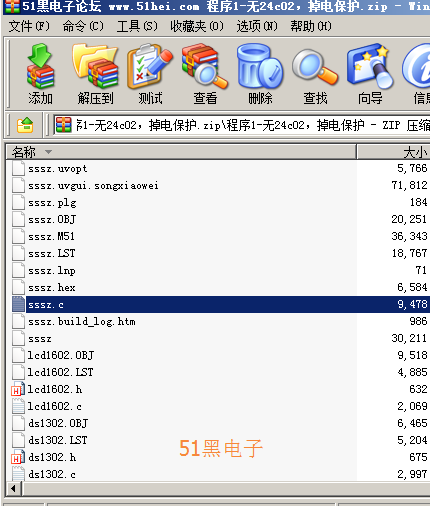Select the file lcd1602.h

coord(55,389)
